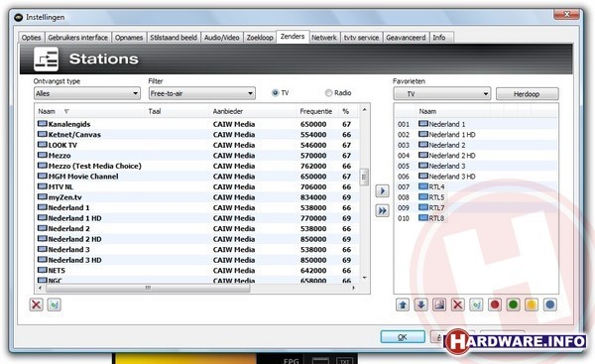
Task: Click the TV icon next to Kanalengids
Action: tap(43, 124)
